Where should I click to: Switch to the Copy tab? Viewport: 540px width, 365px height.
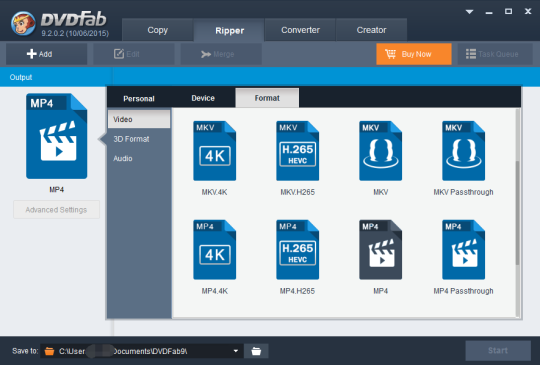click(x=157, y=30)
